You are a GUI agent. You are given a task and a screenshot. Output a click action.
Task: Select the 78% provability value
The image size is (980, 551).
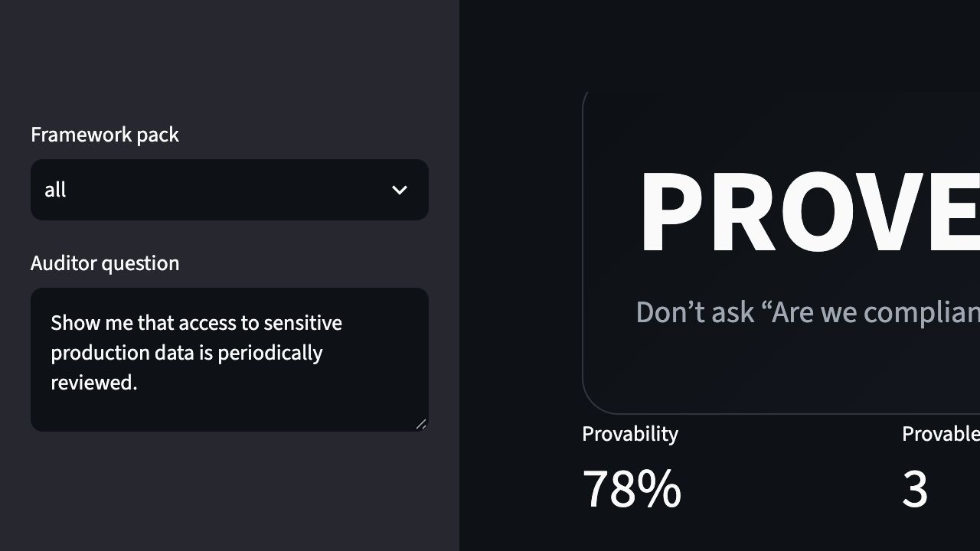coord(632,489)
